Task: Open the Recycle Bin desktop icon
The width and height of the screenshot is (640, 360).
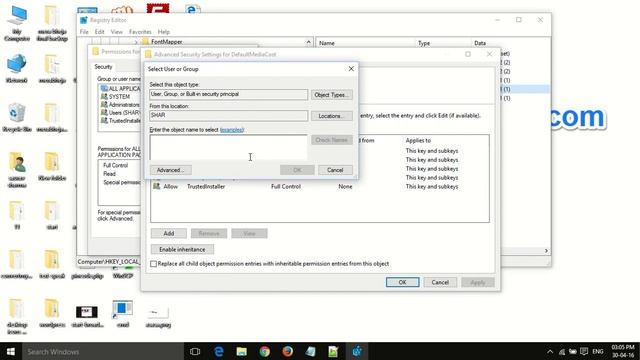Action: click(x=17, y=118)
